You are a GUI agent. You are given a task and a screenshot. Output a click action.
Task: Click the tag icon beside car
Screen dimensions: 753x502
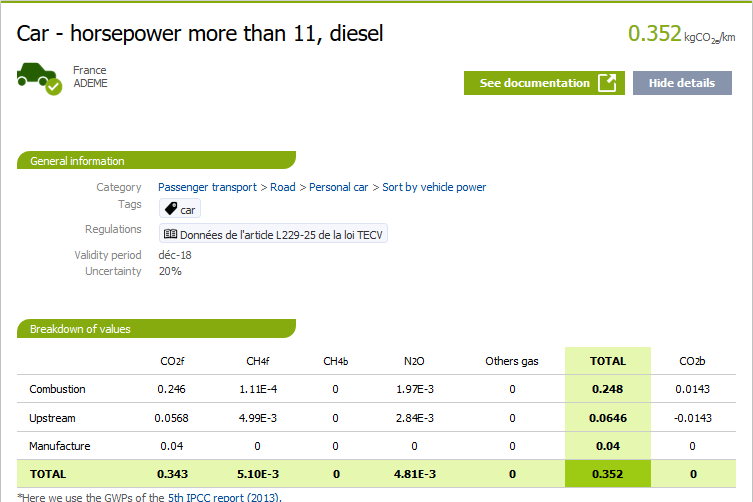coord(170,208)
